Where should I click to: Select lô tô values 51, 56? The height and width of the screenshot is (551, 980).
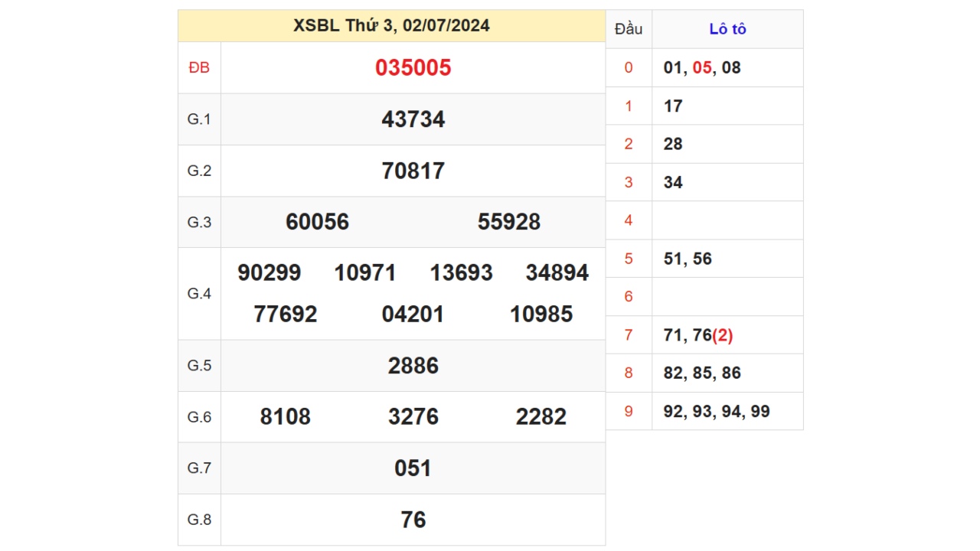(x=688, y=259)
